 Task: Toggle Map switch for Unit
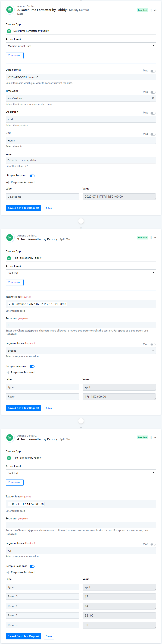(153, 134)
